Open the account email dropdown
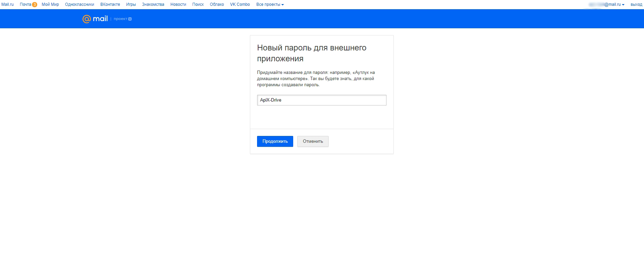Viewport: 644px width, 277px height. tap(606, 4)
